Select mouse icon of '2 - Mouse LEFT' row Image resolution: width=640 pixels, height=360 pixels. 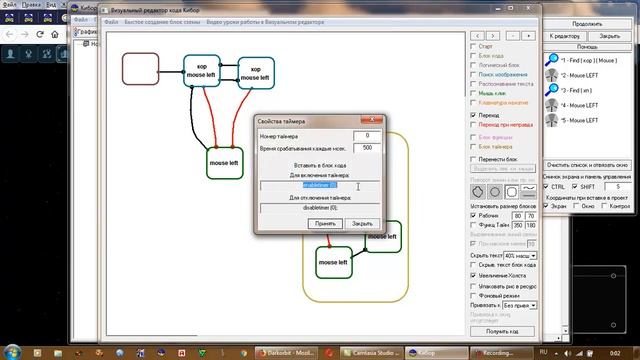tap(552, 75)
